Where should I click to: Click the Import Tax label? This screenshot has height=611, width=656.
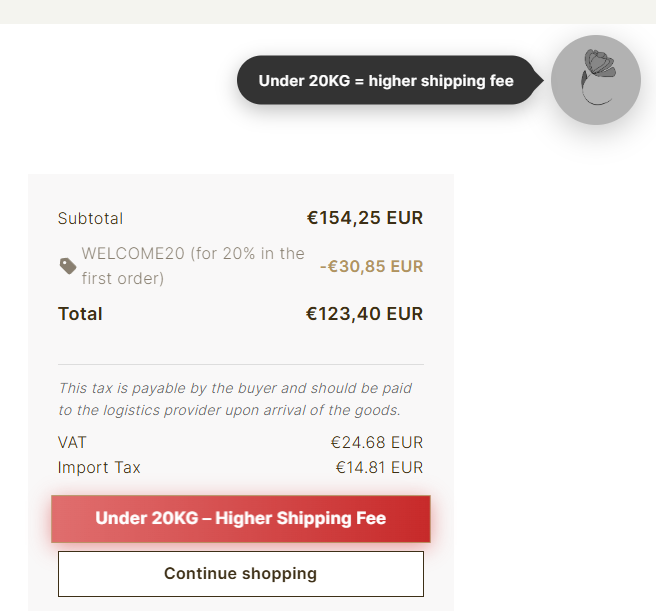(99, 467)
